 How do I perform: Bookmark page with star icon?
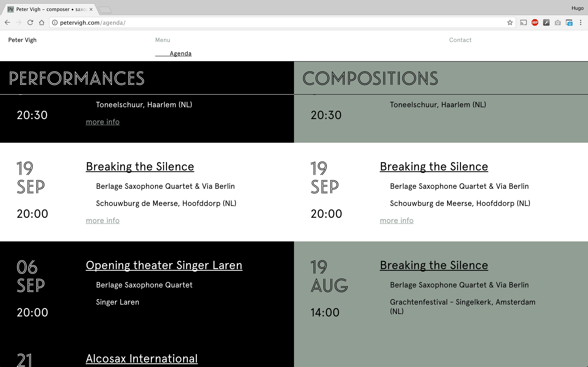[510, 23]
